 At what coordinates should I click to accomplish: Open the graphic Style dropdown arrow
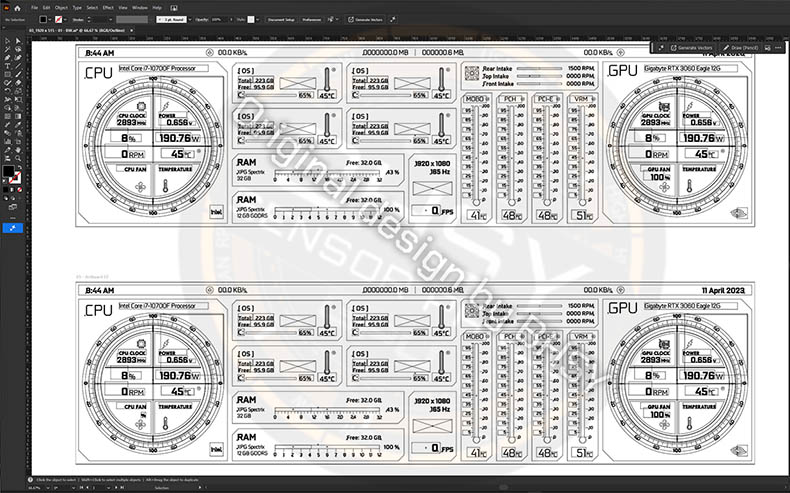[257, 20]
